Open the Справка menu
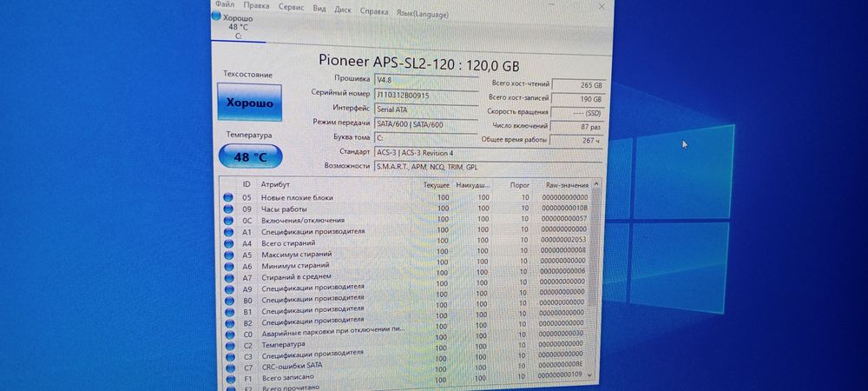Image resolution: width=868 pixels, height=391 pixels. (373, 11)
